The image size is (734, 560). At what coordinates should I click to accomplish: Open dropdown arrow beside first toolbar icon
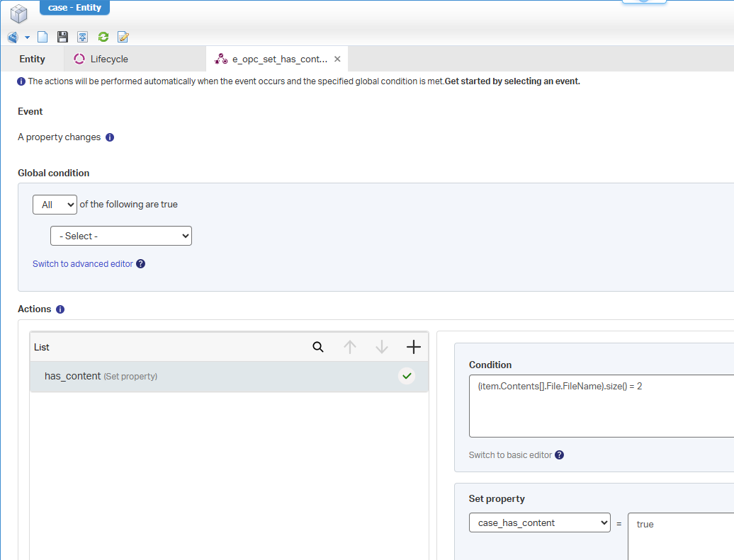[27, 38]
